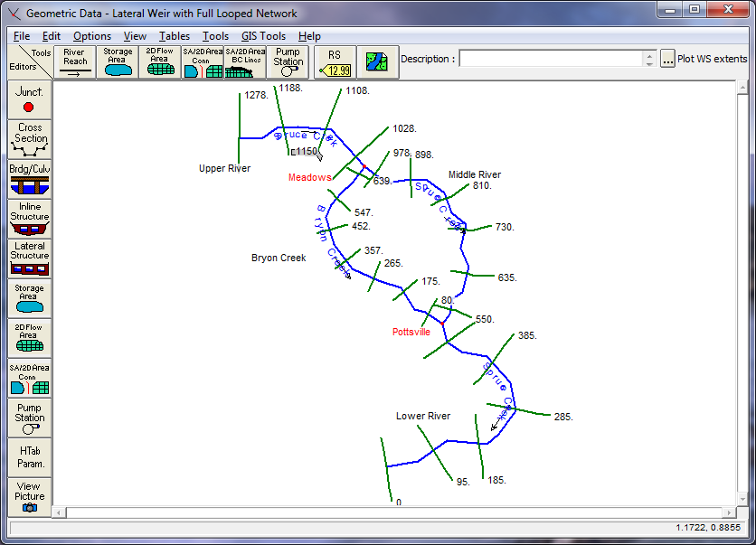Open the Junction editor
This screenshot has height=545, width=756.
click(29, 99)
